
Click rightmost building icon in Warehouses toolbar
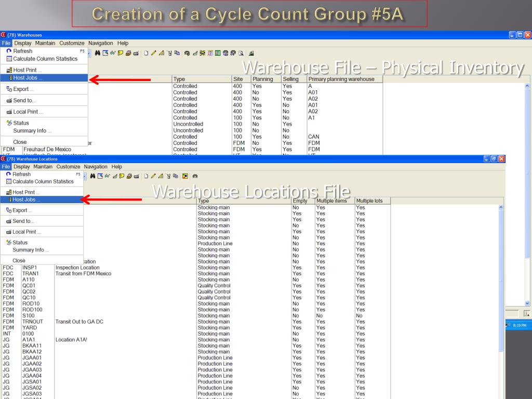click(251, 53)
